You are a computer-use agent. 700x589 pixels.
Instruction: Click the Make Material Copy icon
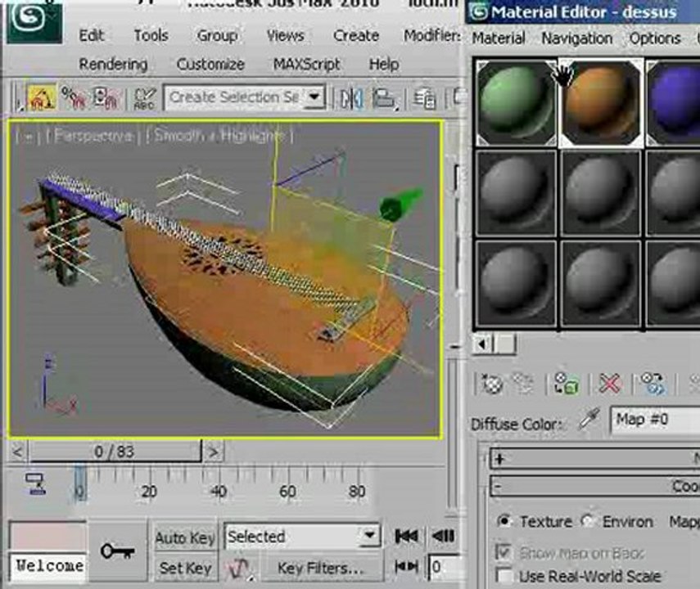(x=653, y=384)
